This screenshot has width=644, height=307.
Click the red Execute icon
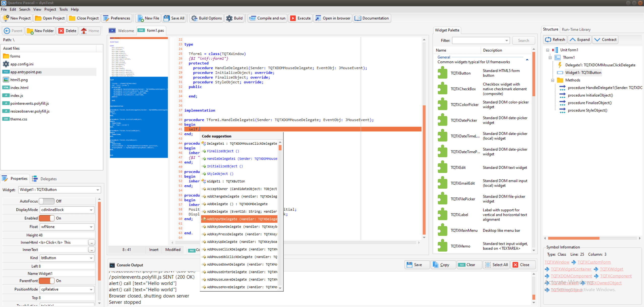click(293, 18)
